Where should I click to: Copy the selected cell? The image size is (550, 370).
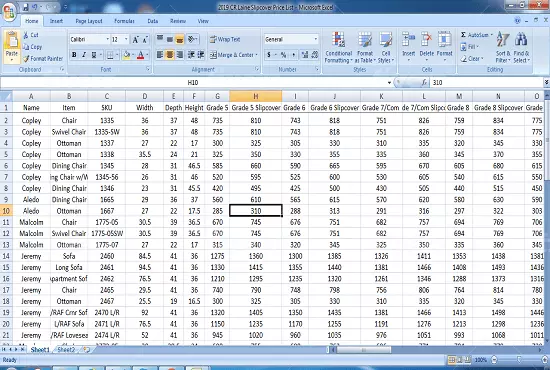[32, 47]
